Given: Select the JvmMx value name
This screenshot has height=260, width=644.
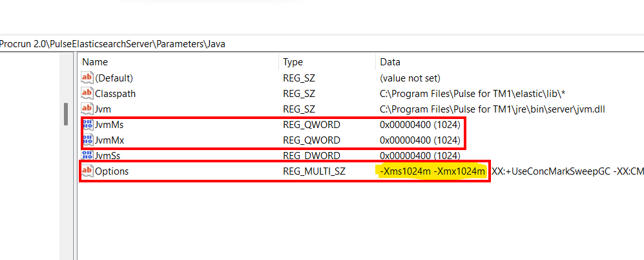Looking at the screenshot, I should click(109, 140).
